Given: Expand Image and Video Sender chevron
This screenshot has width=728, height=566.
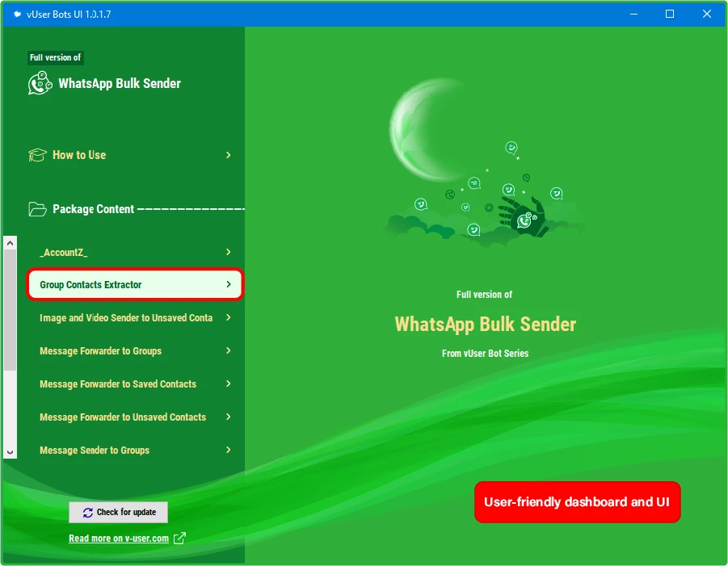Looking at the screenshot, I should 229,317.
